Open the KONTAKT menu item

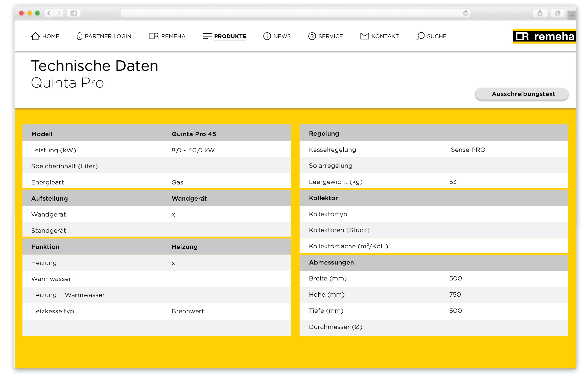coord(385,36)
